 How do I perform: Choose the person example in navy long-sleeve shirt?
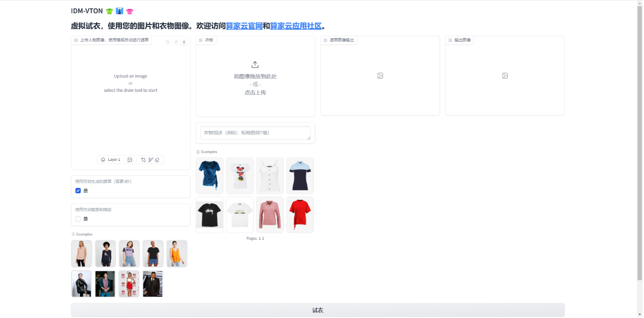105,254
